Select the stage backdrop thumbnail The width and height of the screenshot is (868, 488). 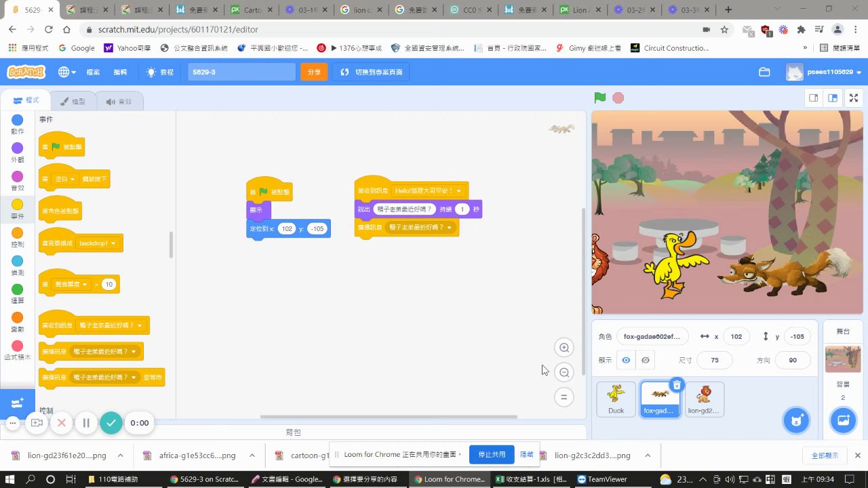843,359
